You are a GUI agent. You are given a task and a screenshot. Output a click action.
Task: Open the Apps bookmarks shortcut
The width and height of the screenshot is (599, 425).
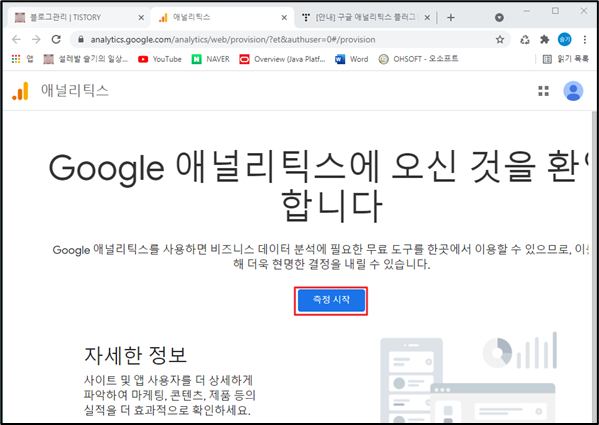23,59
